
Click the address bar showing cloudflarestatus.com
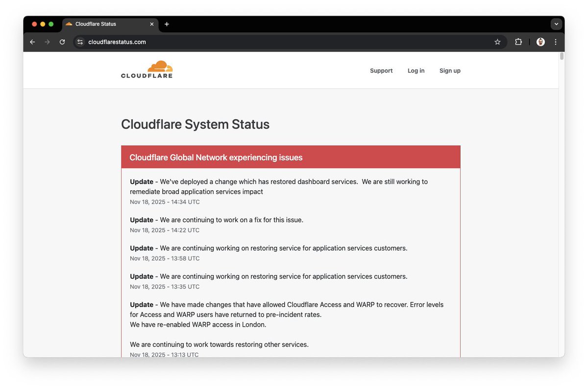[289, 42]
